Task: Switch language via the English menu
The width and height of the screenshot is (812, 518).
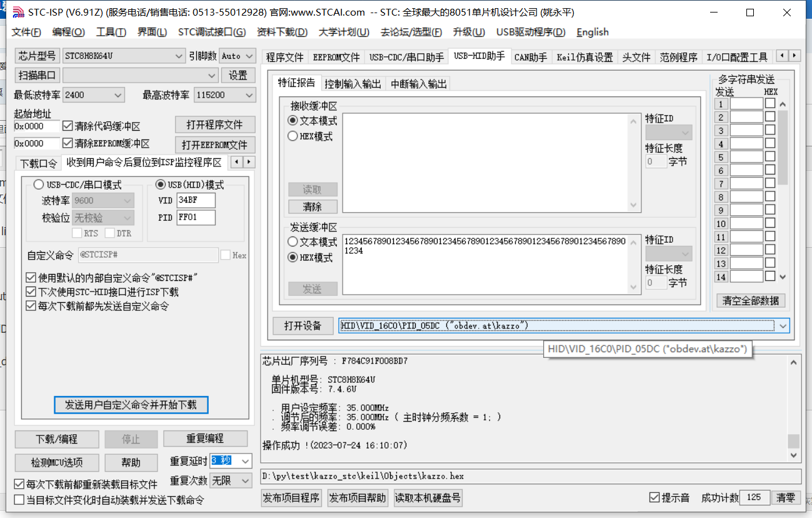Action: click(x=593, y=32)
